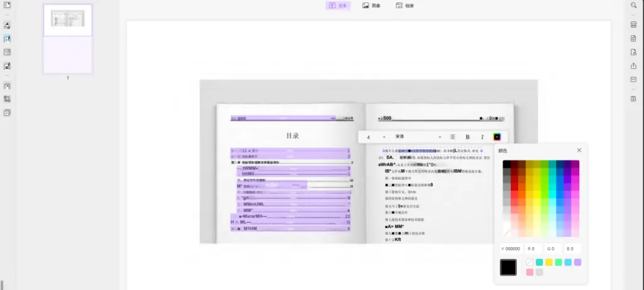Open the organize pages tool
This screenshot has height=290, width=644.
click(x=8, y=52)
